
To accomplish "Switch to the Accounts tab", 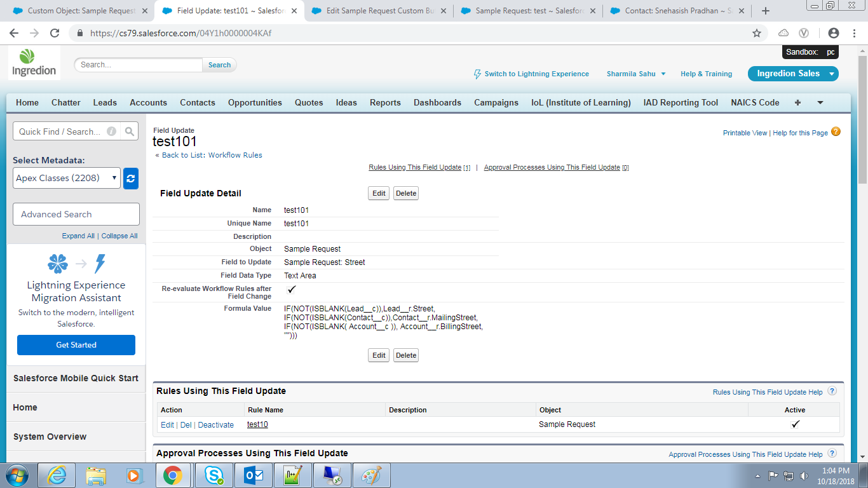I will click(x=148, y=102).
